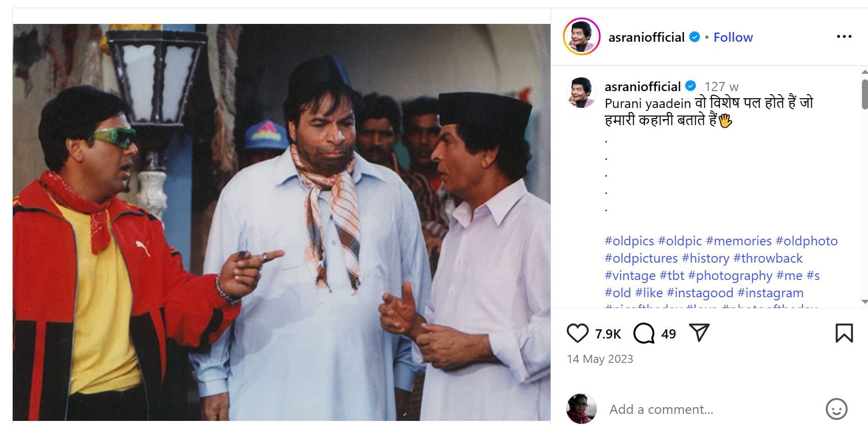Click the 14 May 2023 post date
This screenshot has width=868, height=425.
(600, 359)
